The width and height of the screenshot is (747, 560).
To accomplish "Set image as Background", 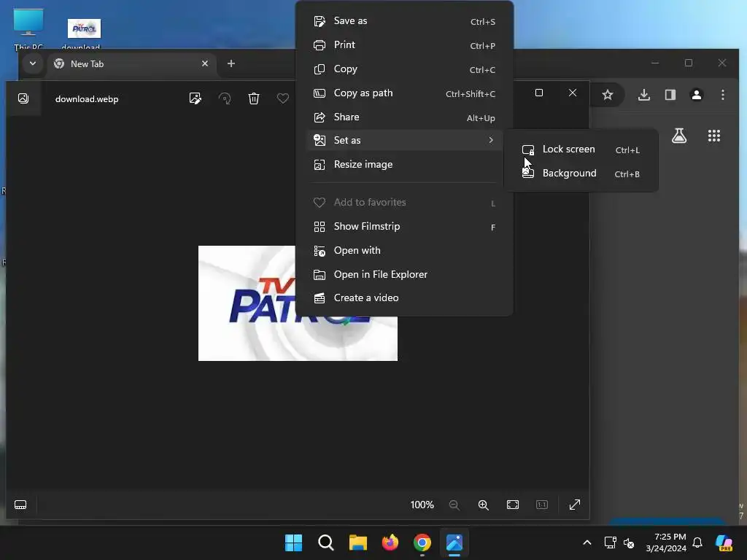I will pos(581,174).
